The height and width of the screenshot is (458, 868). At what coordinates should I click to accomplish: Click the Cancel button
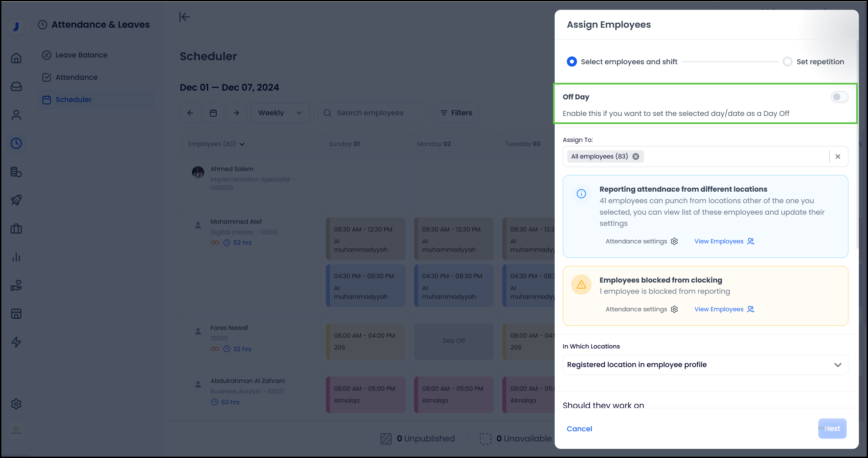click(579, 429)
